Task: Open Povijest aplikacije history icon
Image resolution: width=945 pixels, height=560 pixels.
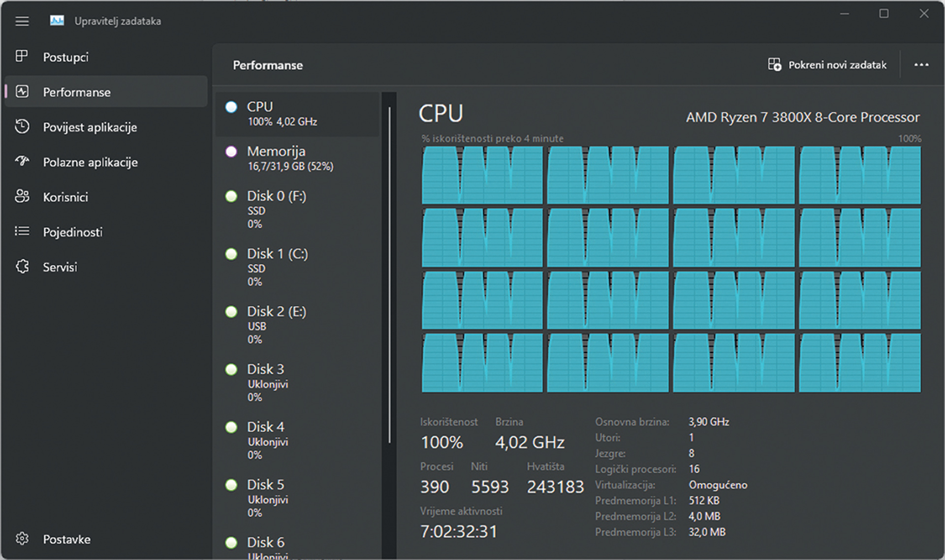Action: tap(22, 126)
